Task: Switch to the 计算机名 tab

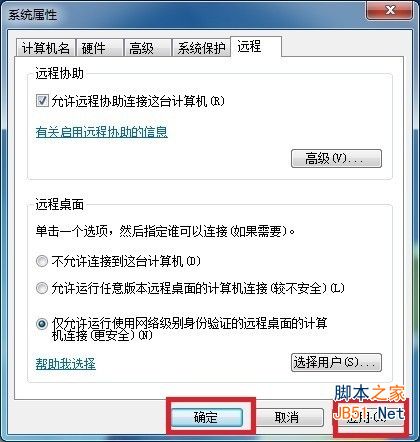Action: 46,48
